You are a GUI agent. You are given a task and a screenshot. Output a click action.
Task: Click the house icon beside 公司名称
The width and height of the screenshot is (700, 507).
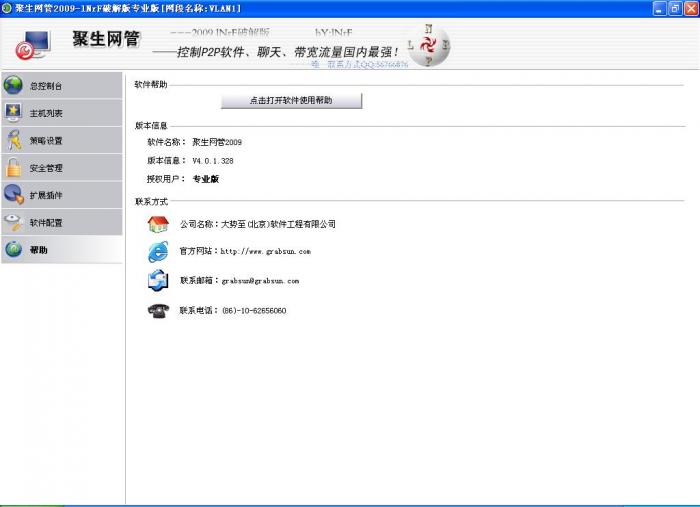(158, 224)
